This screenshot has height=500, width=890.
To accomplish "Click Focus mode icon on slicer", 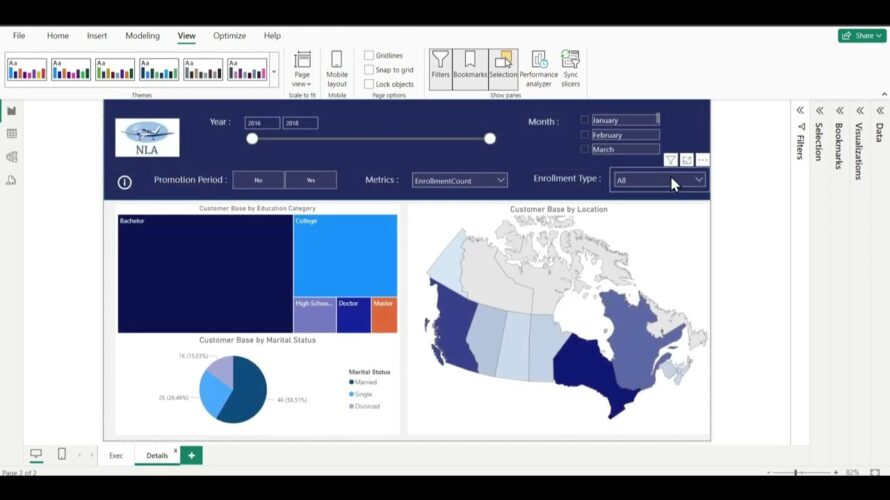I will tap(687, 161).
